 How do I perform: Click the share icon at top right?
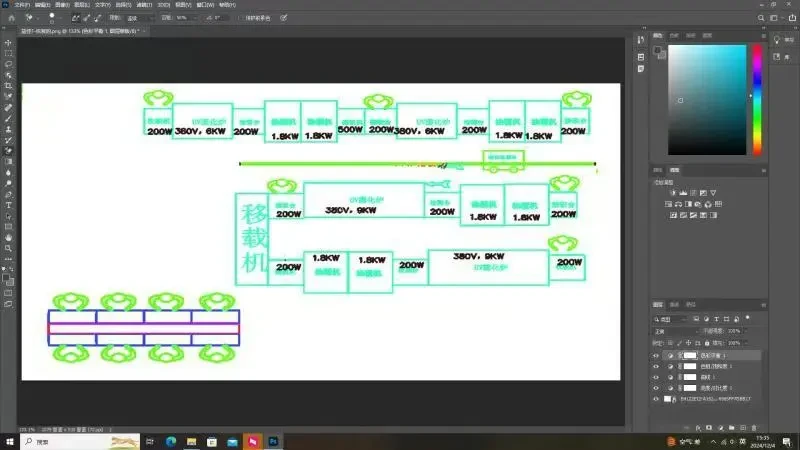[x=792, y=18]
